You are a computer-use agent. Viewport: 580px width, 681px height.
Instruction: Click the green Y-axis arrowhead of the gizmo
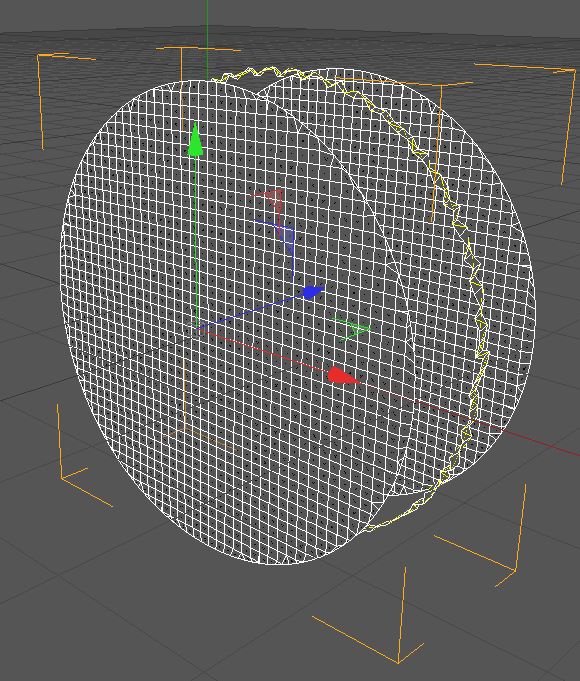click(195, 139)
